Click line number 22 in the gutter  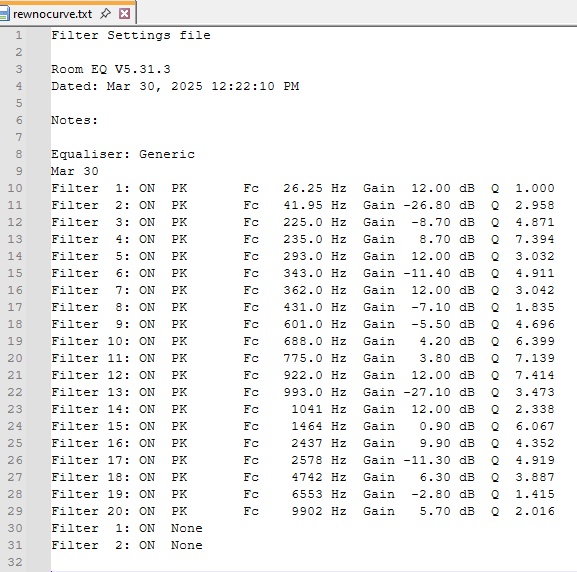click(x=15, y=392)
